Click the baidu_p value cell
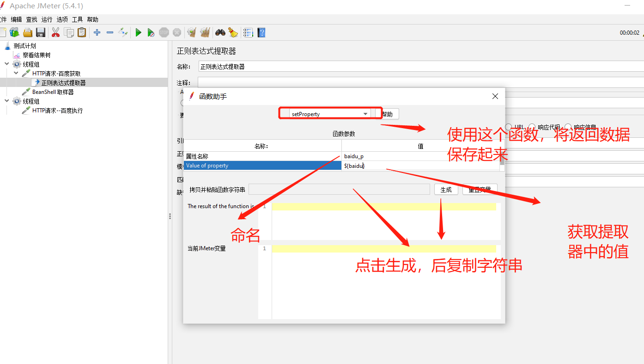The image size is (644, 364). [420, 156]
